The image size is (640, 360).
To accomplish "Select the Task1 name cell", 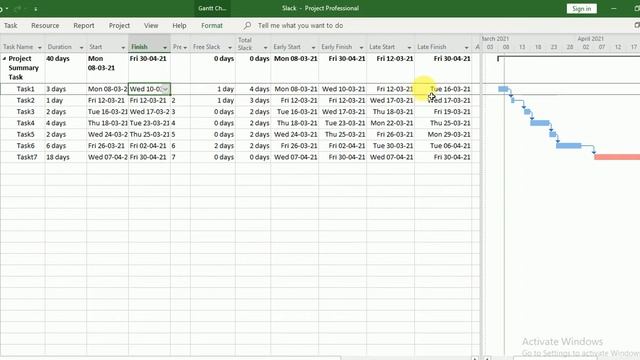I will click(23, 89).
